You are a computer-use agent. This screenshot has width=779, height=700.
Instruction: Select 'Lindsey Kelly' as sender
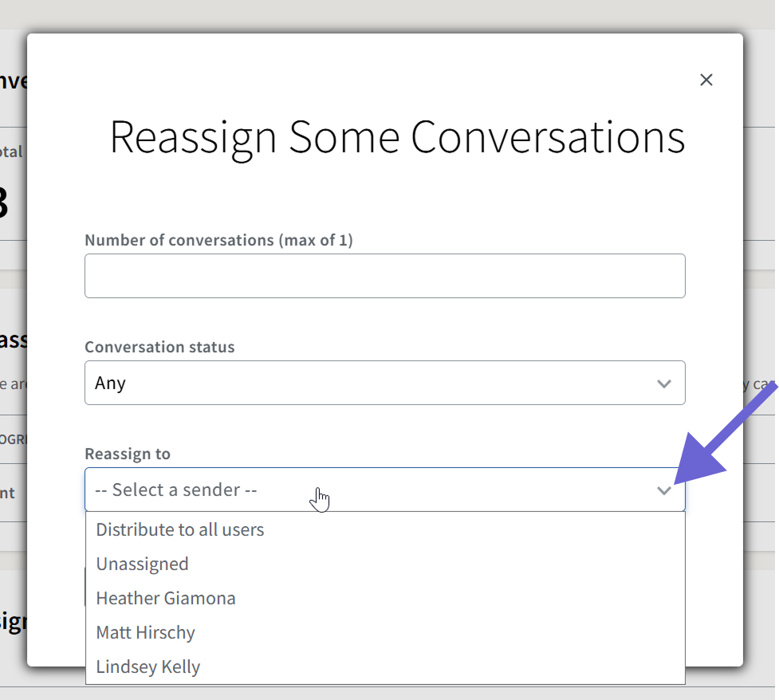(385, 667)
